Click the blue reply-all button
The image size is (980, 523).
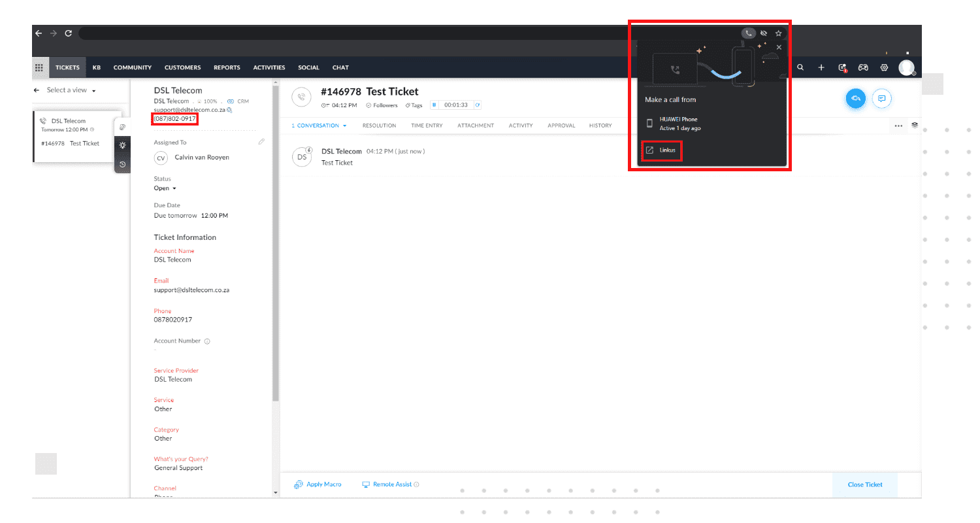pyautogui.click(x=855, y=98)
